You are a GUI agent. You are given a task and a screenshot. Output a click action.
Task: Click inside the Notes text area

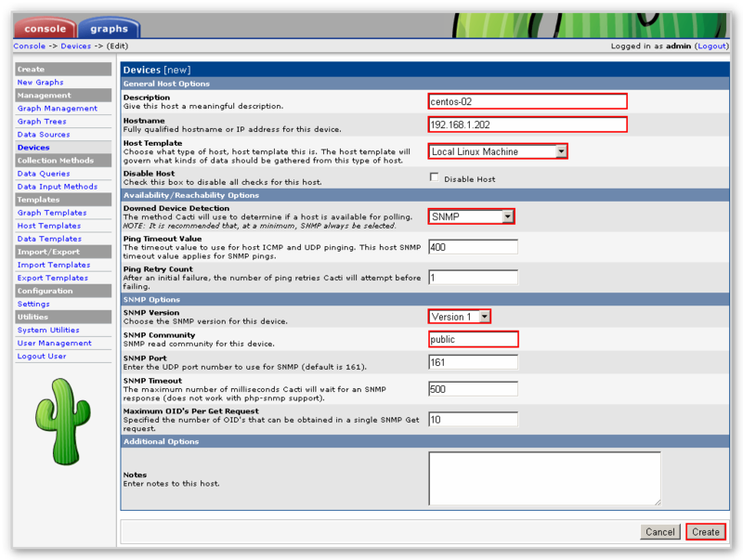(544, 478)
